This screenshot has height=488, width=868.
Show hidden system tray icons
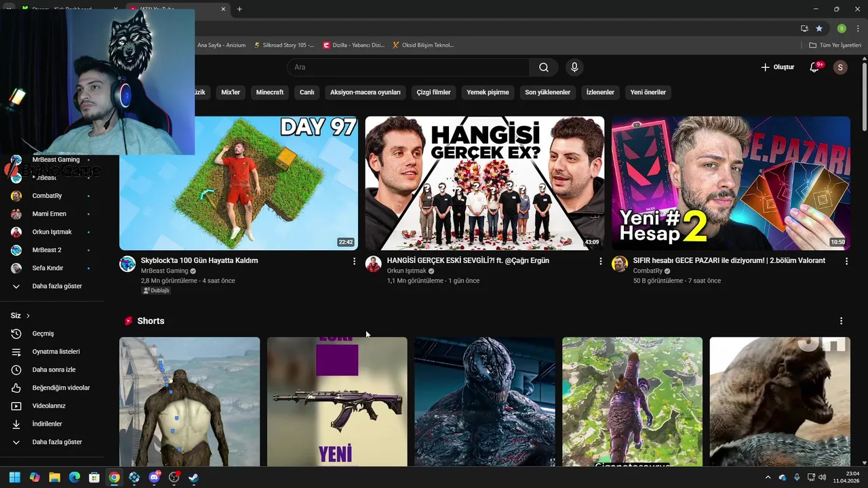pyautogui.click(x=768, y=477)
